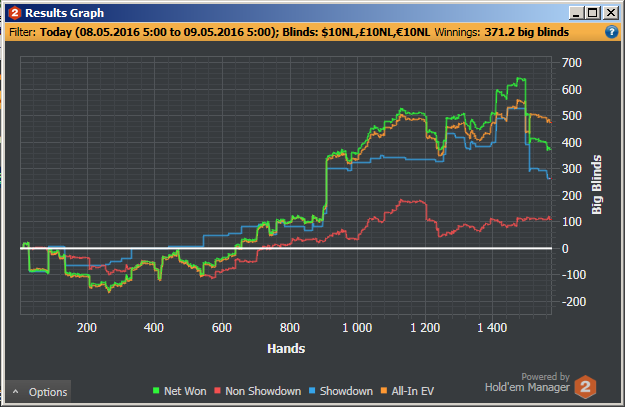625x407 pixels.
Task: Click the 200 hands axis label
Action: tap(87, 328)
